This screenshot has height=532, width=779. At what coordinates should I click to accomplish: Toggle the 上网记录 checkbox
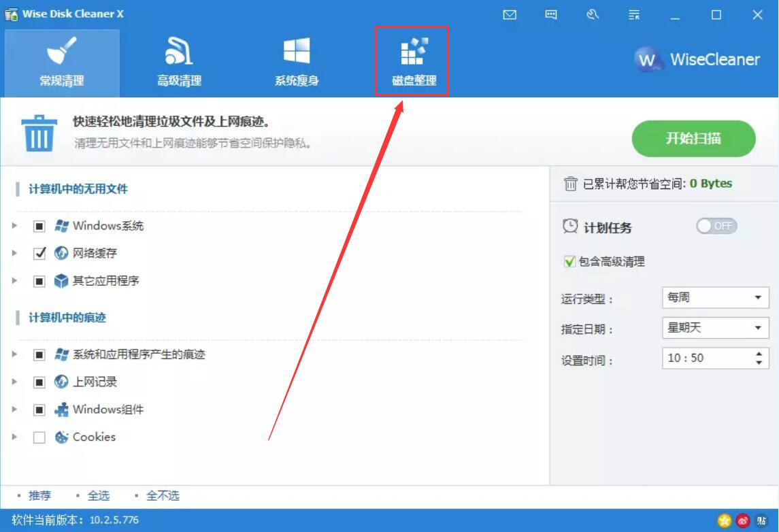[x=39, y=382]
